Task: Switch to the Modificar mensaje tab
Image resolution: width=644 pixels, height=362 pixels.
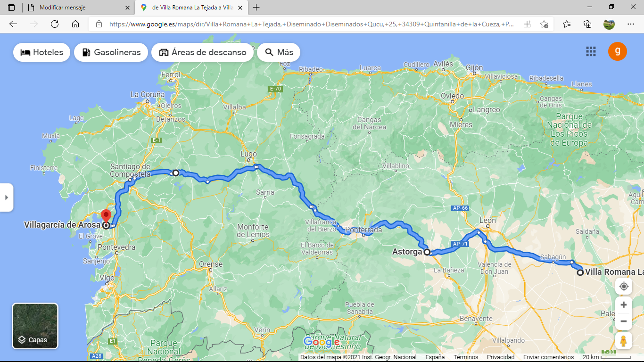Action: click(78, 8)
